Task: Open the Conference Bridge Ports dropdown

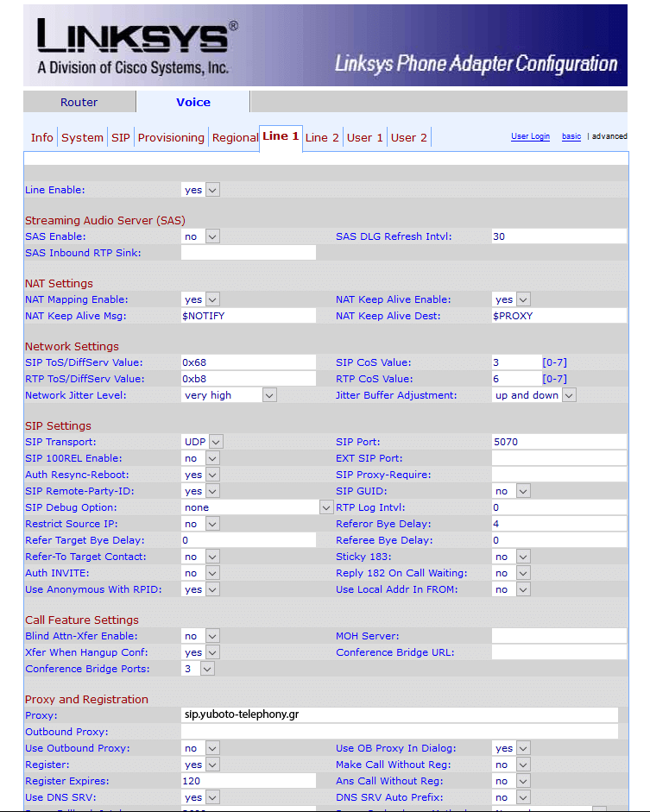Action: (x=198, y=669)
